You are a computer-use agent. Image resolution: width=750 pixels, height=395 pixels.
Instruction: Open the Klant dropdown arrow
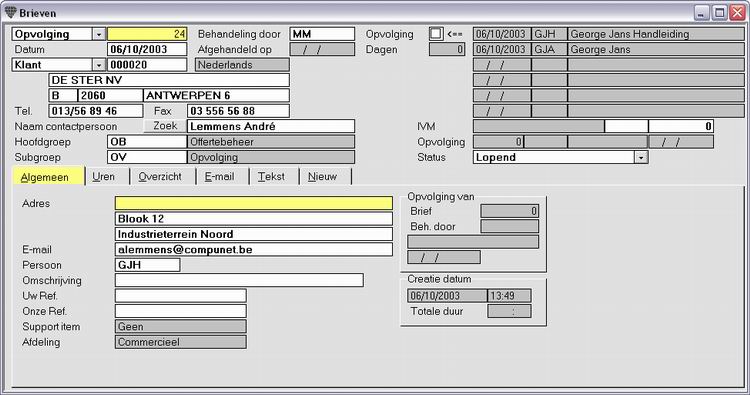pyautogui.click(x=99, y=65)
